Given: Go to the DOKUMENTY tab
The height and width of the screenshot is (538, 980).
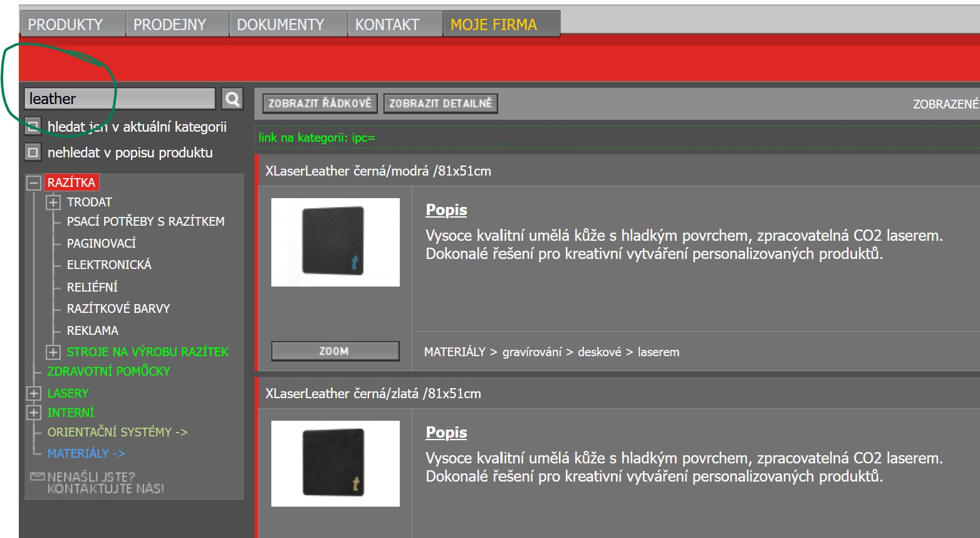Looking at the screenshot, I should click(x=281, y=24).
